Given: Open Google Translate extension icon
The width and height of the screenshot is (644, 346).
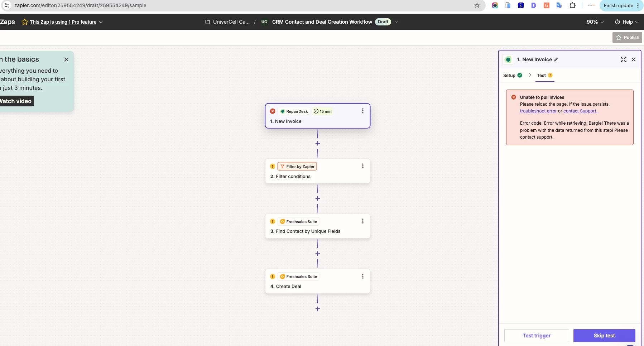Looking at the screenshot, I should [559, 5].
